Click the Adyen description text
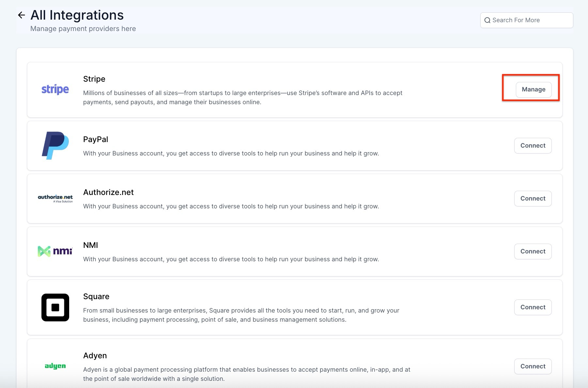This screenshot has height=388, width=588. (x=247, y=374)
